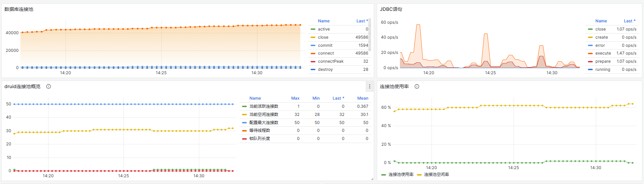Click the 60 ops/s axis label

(389, 22)
